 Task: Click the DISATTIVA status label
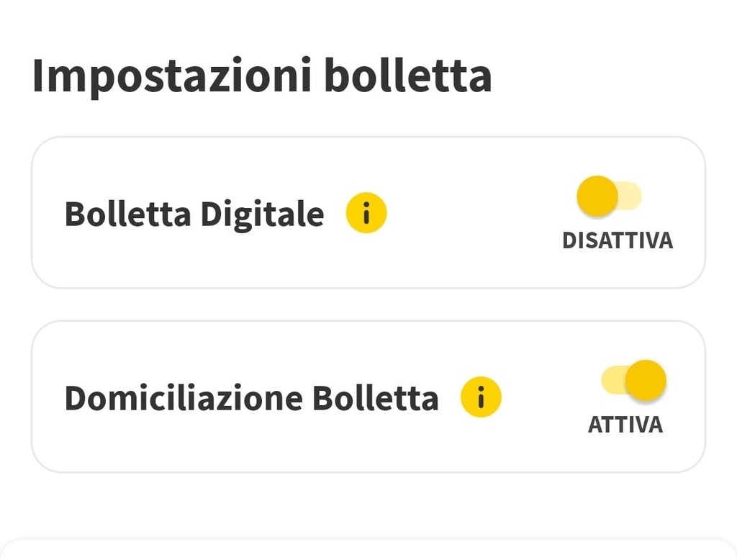(617, 240)
